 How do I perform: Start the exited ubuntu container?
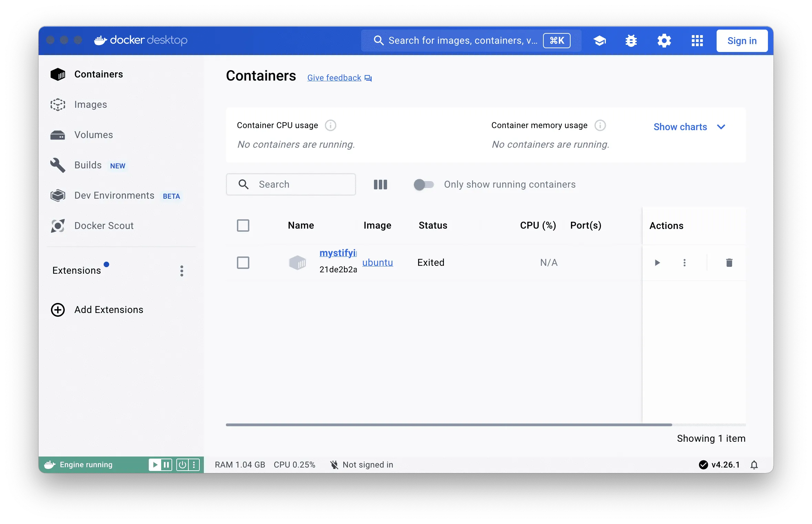point(657,263)
